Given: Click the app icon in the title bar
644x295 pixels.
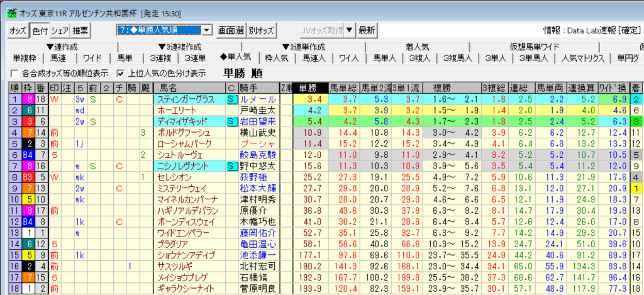Looking at the screenshot, I should (x=6, y=7).
